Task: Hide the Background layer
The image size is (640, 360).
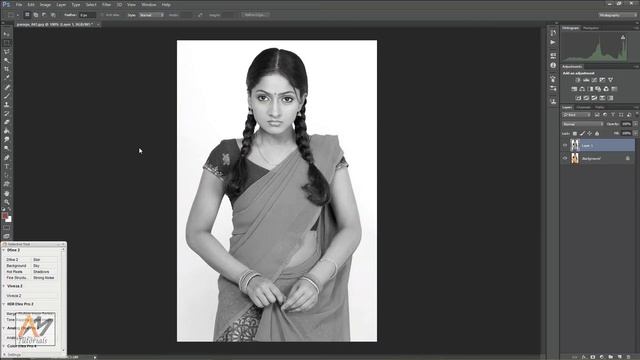Action: [x=565, y=158]
